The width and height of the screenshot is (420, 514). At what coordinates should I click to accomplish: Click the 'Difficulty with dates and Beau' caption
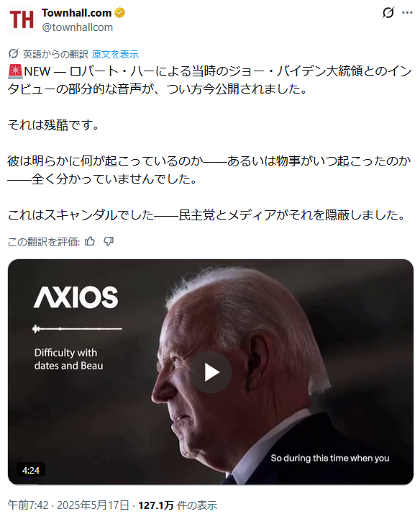[68, 359]
